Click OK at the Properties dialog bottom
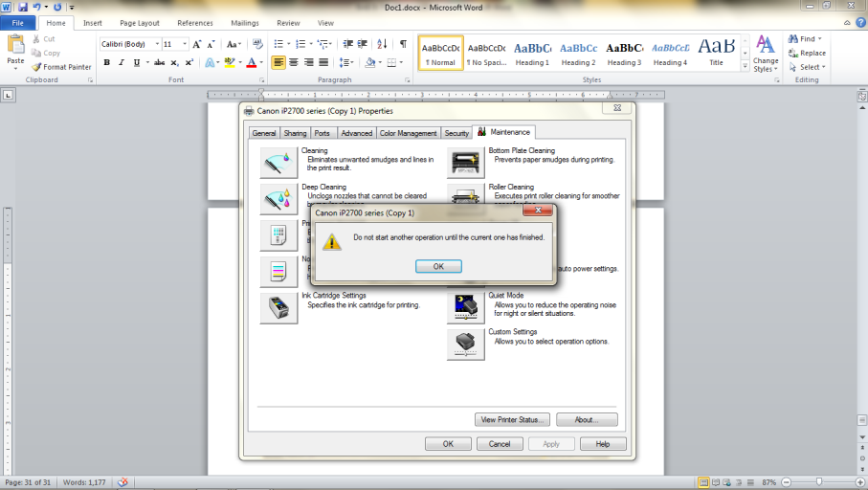 tap(448, 443)
